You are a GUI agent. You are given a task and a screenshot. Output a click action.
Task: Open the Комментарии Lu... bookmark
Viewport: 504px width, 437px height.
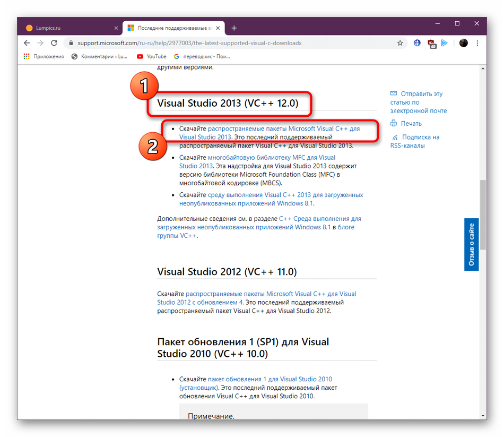[99, 56]
